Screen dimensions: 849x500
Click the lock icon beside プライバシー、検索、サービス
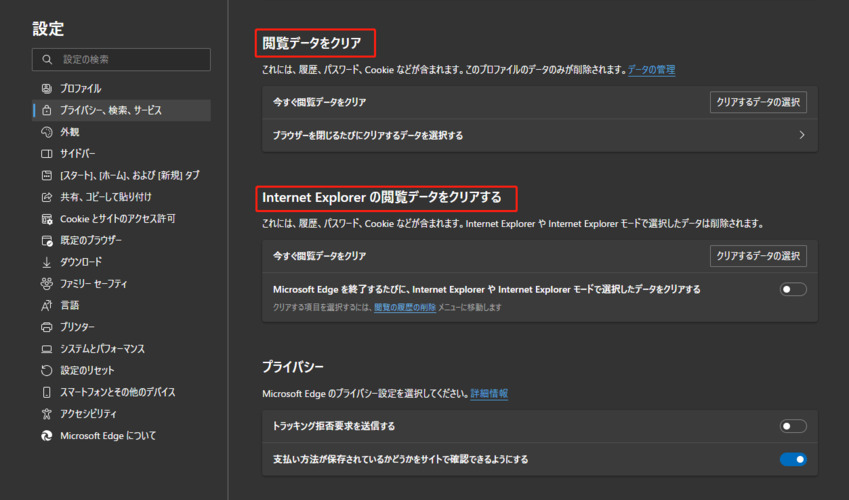47,110
